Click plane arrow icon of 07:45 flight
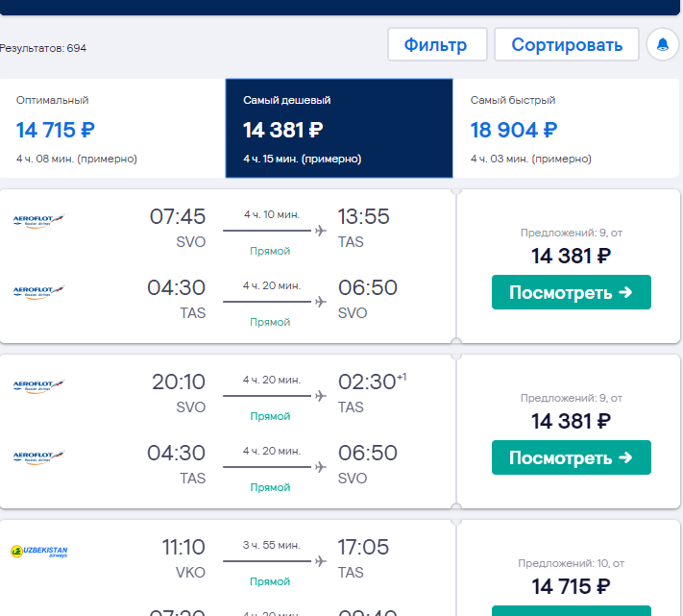Screen dimensions: 683x616 coord(320,231)
